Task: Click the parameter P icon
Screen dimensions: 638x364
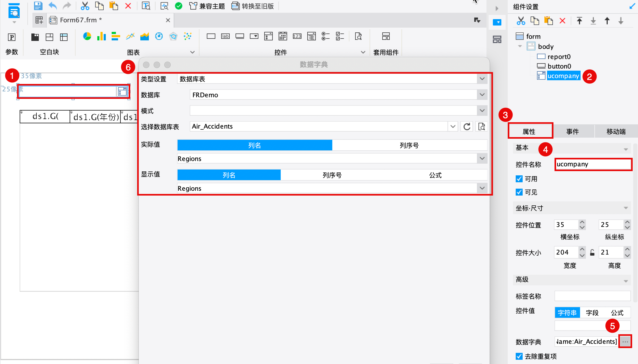Action: pyautogui.click(x=12, y=37)
